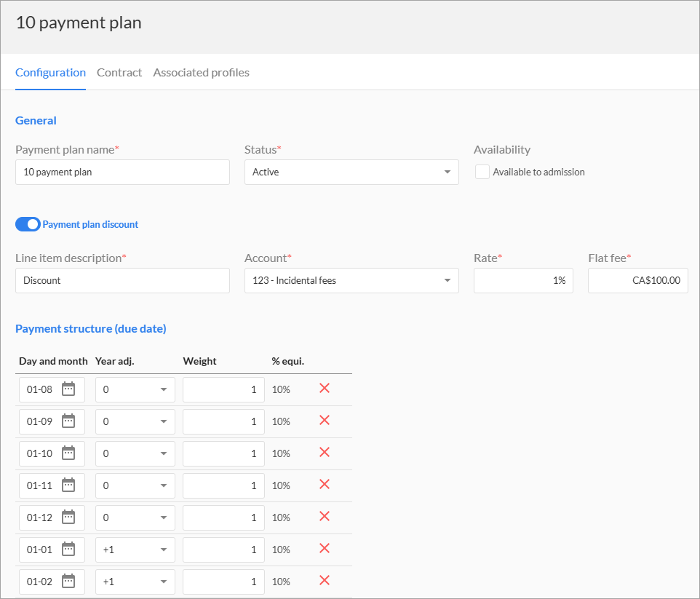Click the Weight field for 01-09 row

(223, 421)
